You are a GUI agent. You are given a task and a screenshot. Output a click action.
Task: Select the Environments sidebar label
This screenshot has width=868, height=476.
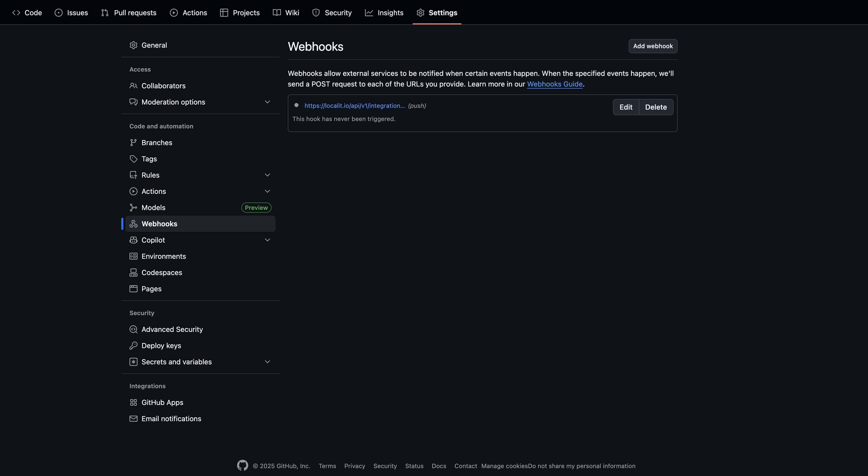[164, 256]
